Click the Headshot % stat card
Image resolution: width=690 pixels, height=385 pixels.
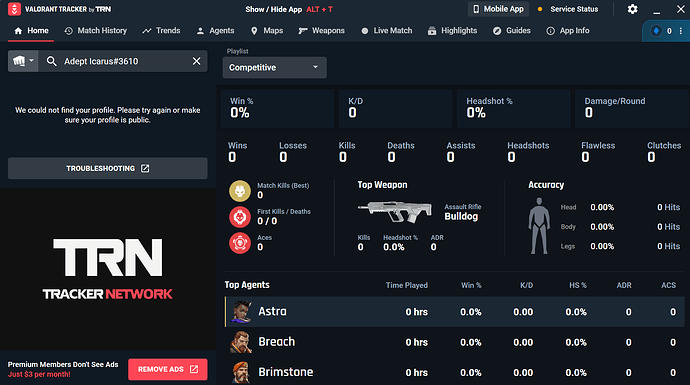(x=514, y=109)
